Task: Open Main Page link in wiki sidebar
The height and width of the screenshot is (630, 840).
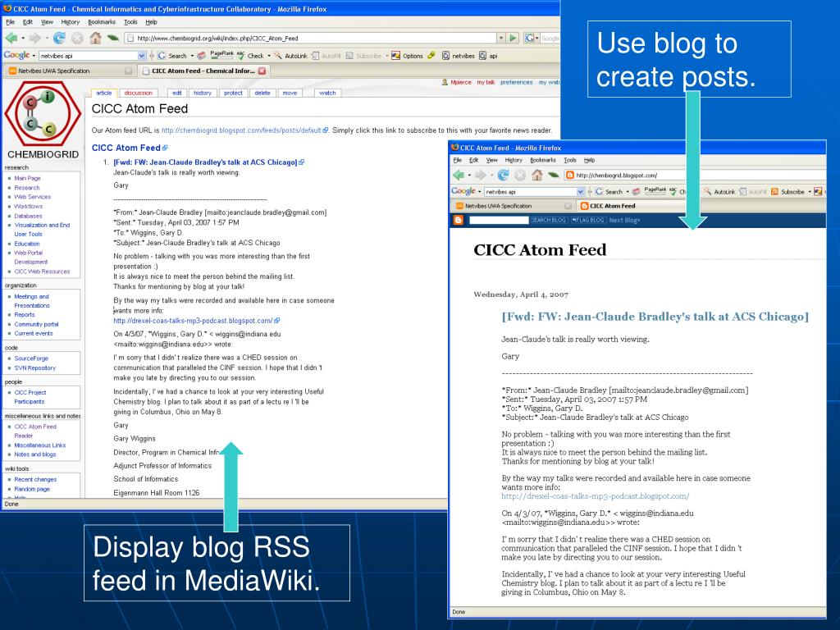Action: point(27,178)
